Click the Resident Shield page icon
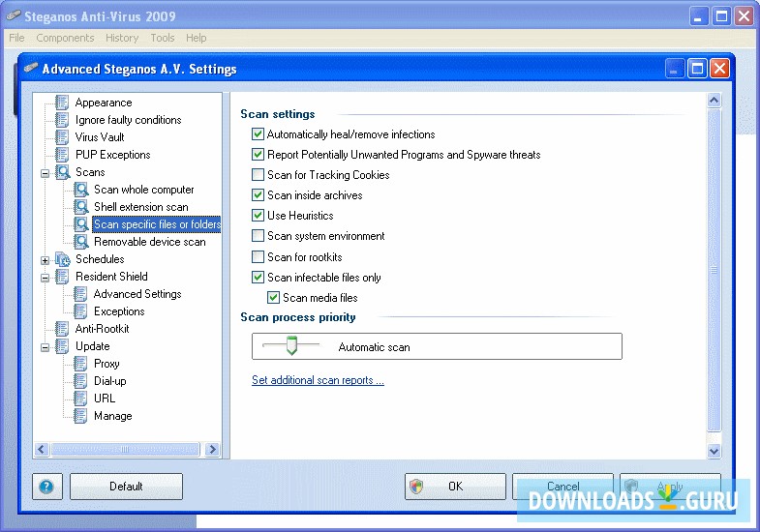760x532 pixels. (x=62, y=277)
